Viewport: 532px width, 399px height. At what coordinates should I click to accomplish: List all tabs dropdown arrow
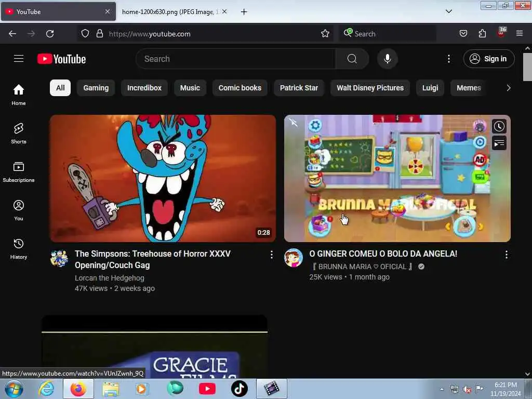tap(448, 11)
